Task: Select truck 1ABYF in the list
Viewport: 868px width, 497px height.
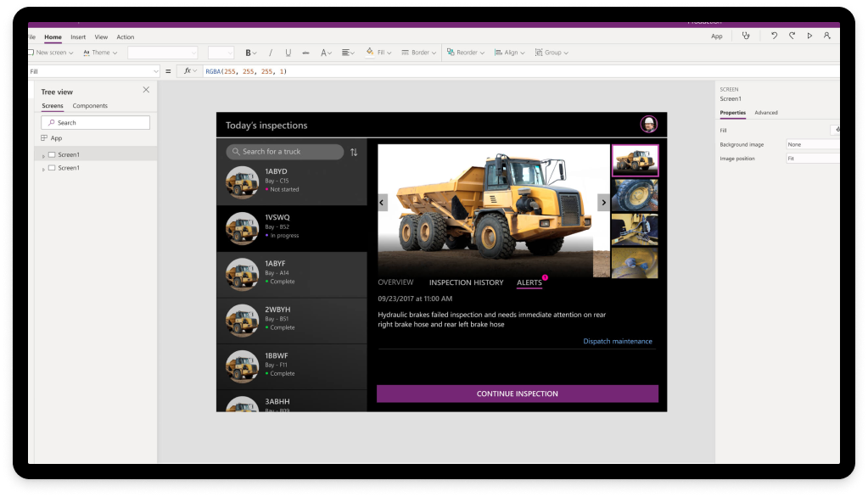Action: point(292,275)
